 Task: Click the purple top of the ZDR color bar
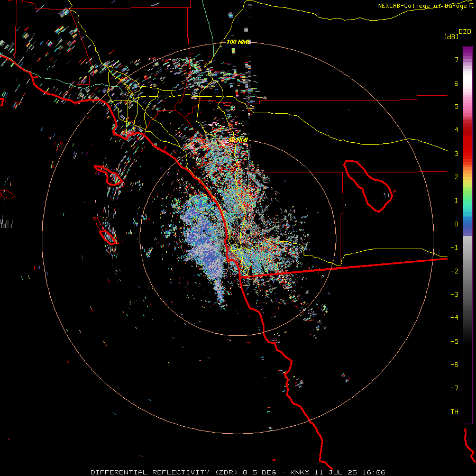point(467,52)
